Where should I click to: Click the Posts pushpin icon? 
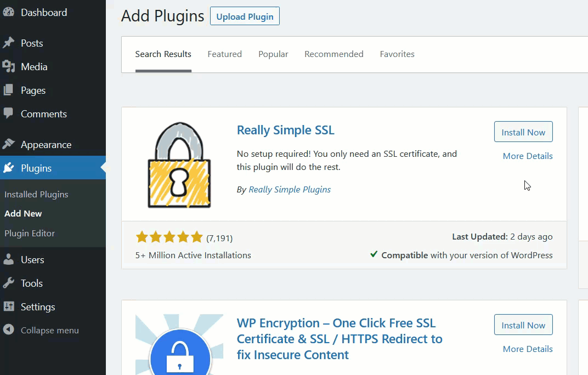[8, 43]
